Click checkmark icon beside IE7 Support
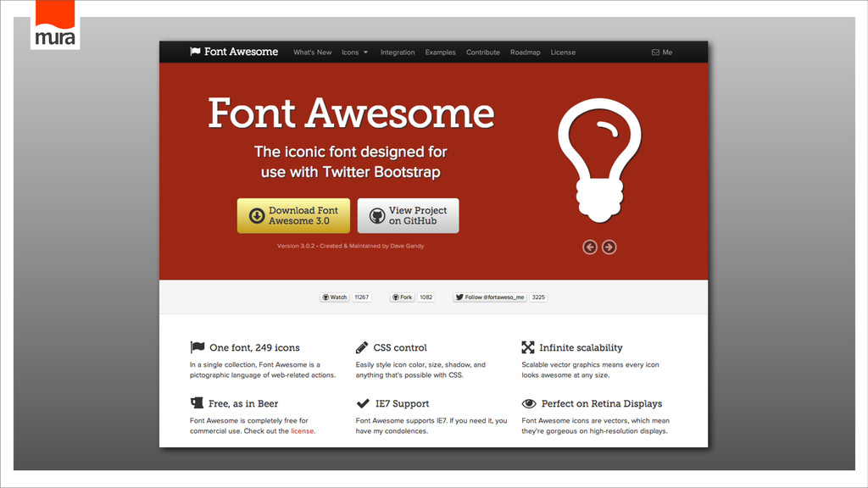This screenshot has height=488, width=868. click(363, 403)
